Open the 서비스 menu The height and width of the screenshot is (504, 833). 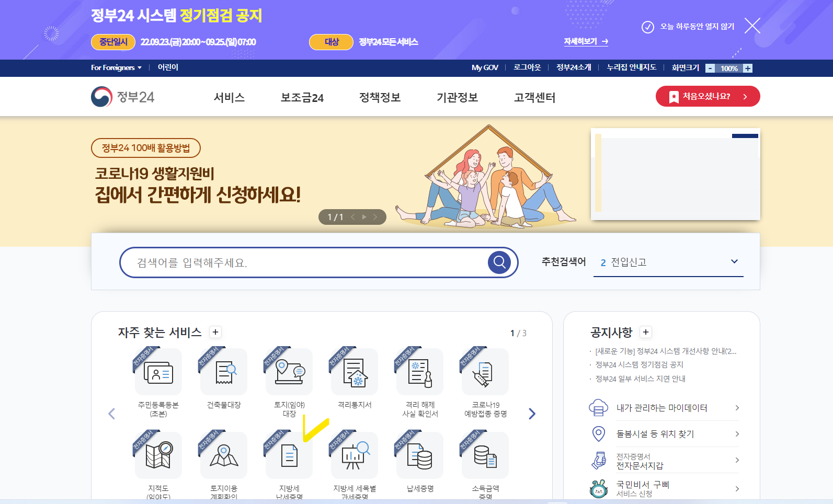[229, 97]
